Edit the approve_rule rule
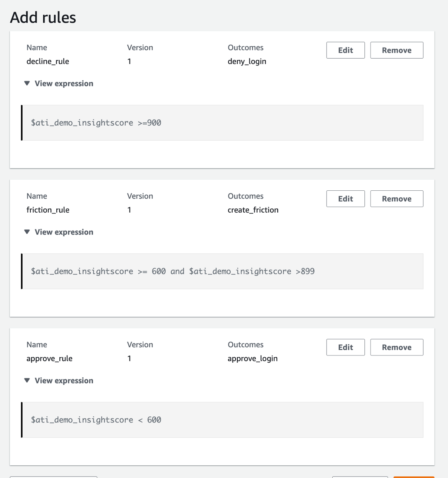This screenshot has width=448, height=478. 345,347
